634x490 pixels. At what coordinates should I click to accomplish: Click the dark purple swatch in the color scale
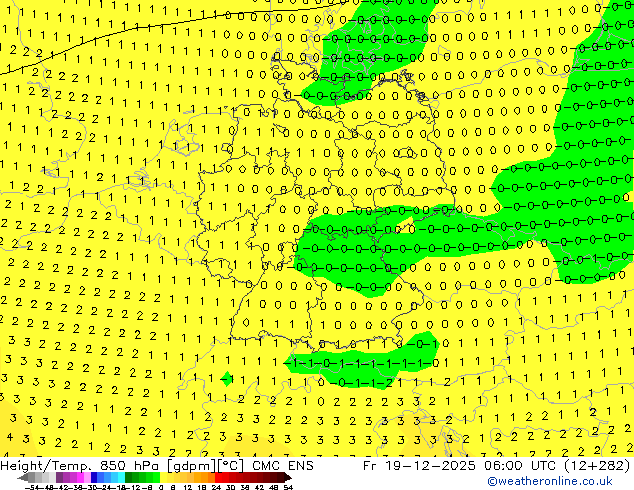(59, 478)
